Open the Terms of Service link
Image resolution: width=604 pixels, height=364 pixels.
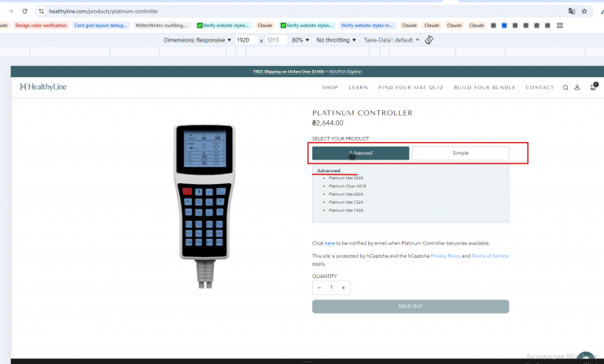490,256
